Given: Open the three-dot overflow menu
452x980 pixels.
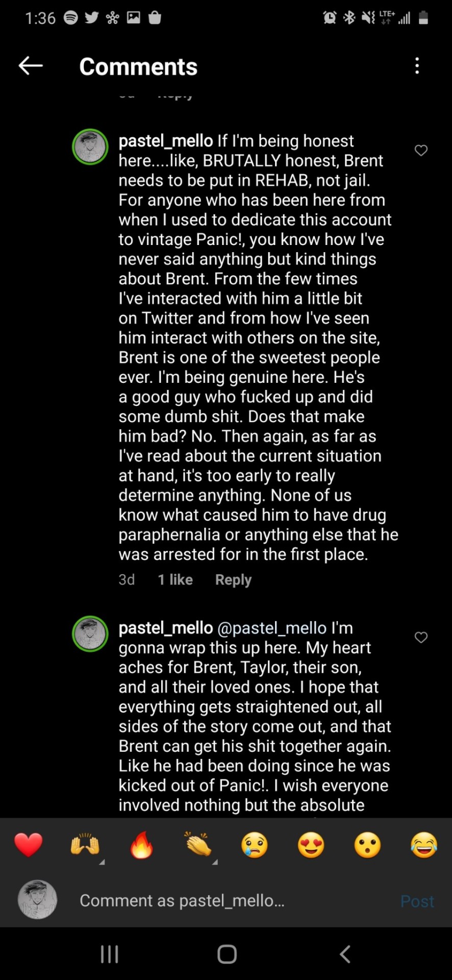Looking at the screenshot, I should tap(417, 66).
